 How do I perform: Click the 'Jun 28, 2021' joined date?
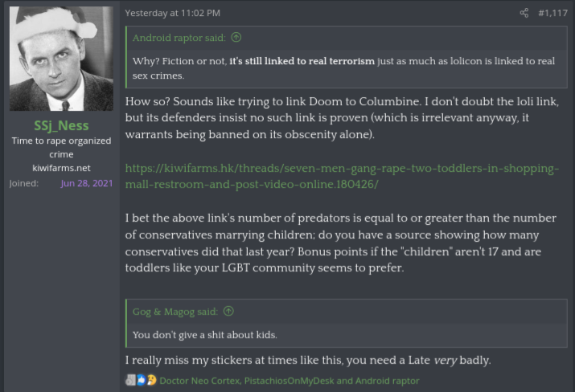[87, 183]
